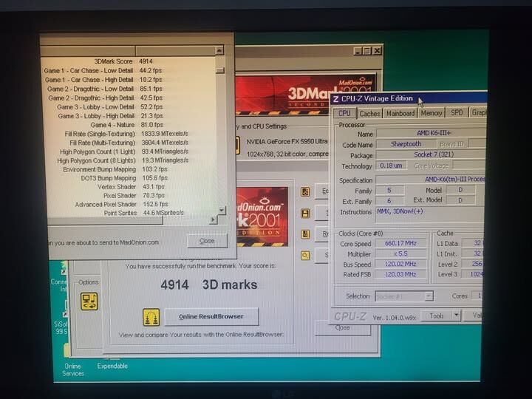Click the AMD K6-III+ name field
Viewport: 532px width, 399px height.
[431, 133]
